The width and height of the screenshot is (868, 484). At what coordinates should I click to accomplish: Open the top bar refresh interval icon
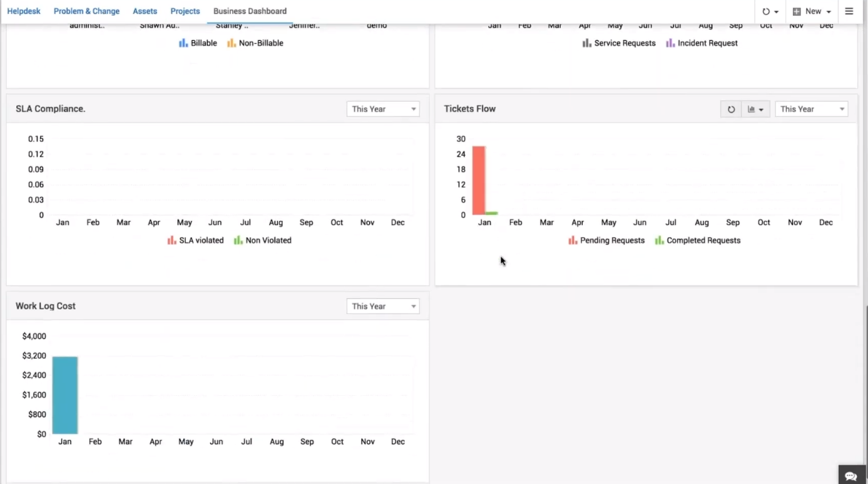tap(770, 11)
